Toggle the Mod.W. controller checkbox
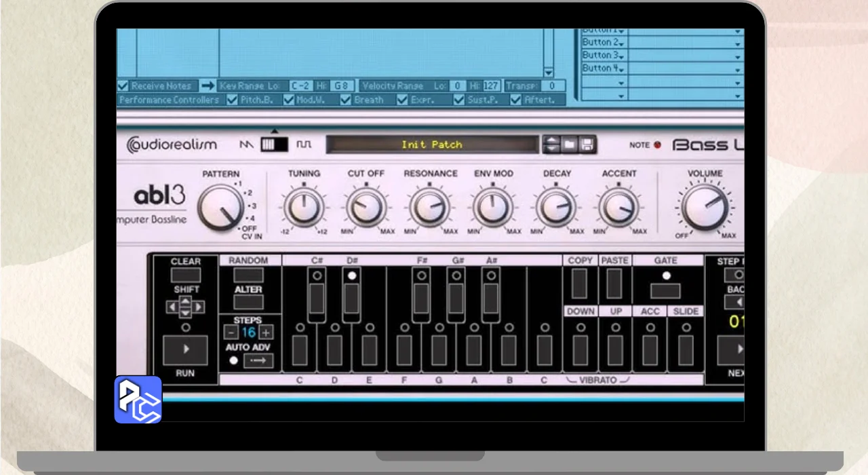 [289, 100]
